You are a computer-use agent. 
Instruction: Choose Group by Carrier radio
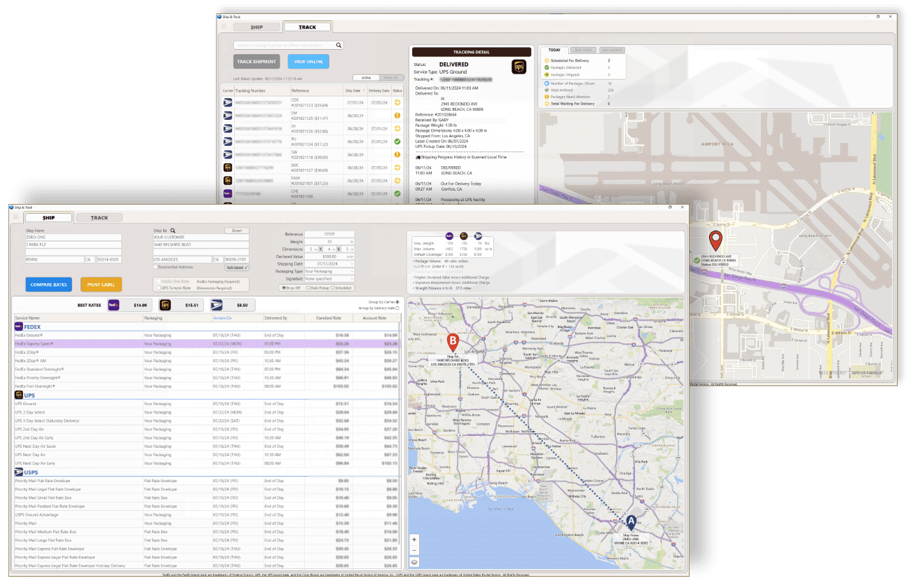tap(397, 301)
